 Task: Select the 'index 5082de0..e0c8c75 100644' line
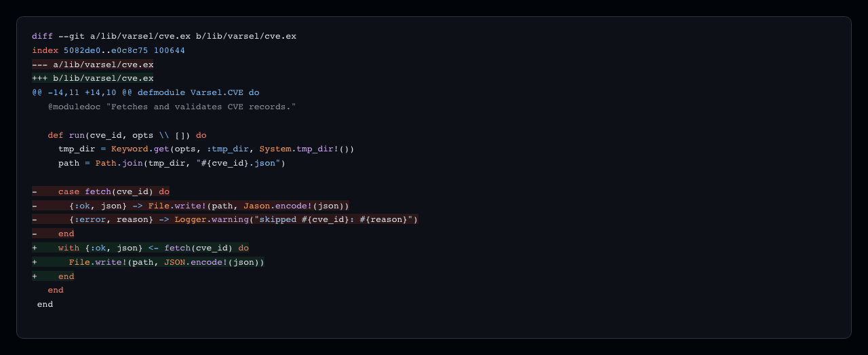click(108, 50)
